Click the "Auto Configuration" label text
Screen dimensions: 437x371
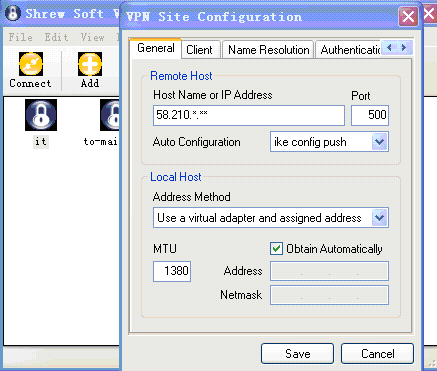tap(197, 142)
